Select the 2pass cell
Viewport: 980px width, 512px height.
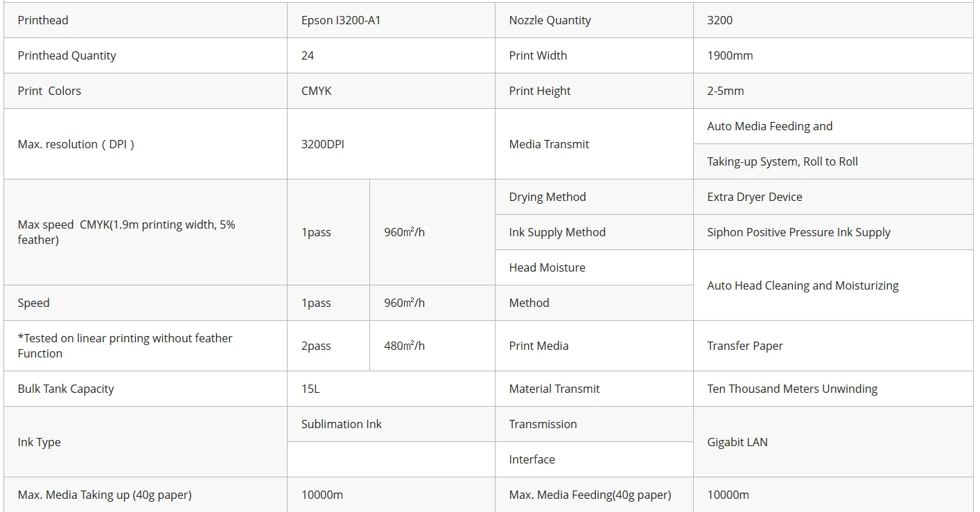pyautogui.click(x=329, y=346)
